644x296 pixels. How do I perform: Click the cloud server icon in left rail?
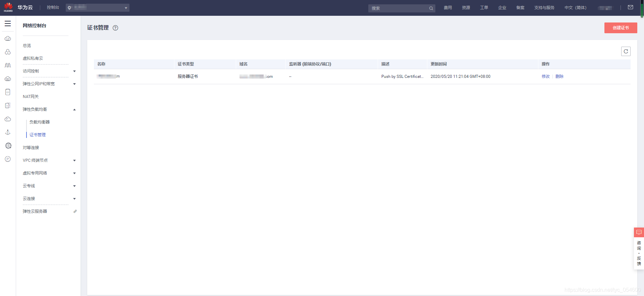(x=8, y=39)
